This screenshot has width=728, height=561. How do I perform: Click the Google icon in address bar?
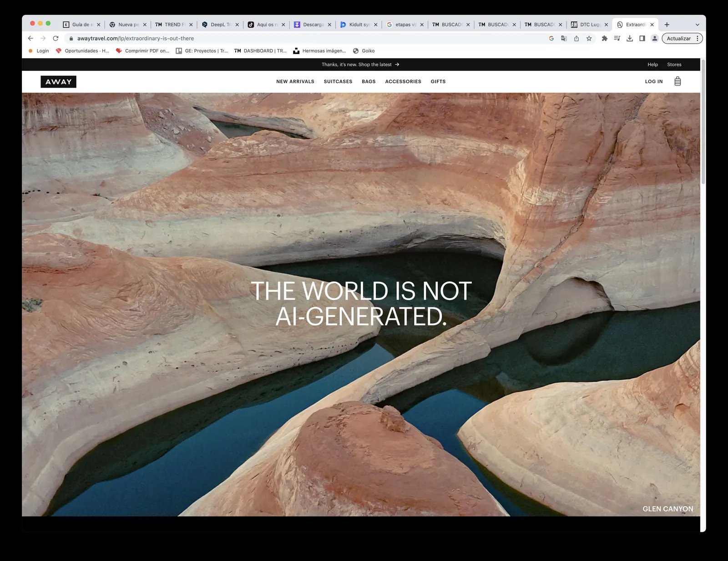pyautogui.click(x=551, y=38)
